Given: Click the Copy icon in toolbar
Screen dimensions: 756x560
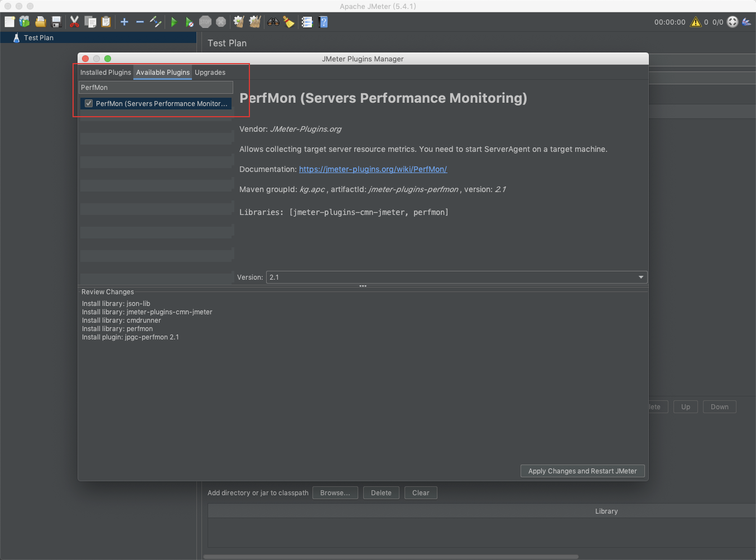Looking at the screenshot, I should tap(90, 22).
